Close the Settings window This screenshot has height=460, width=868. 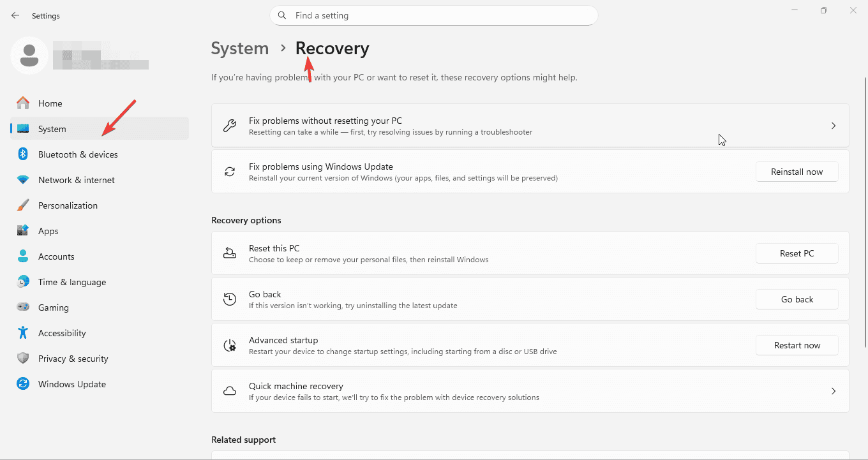coord(853,10)
